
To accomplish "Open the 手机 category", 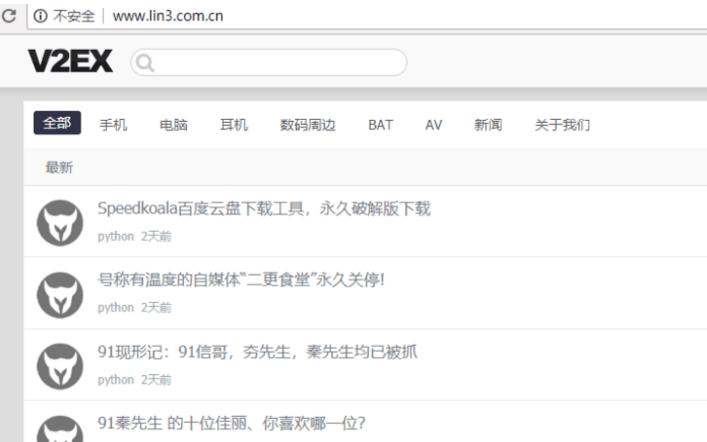I will [x=113, y=125].
